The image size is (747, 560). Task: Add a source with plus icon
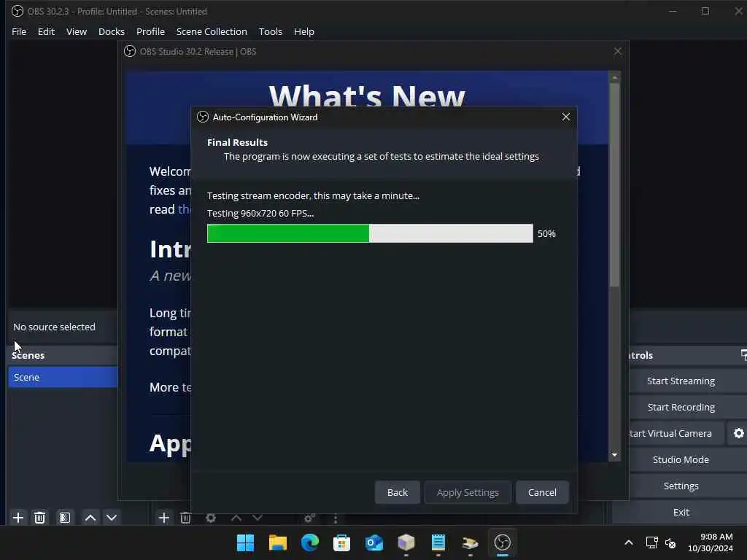click(x=164, y=518)
